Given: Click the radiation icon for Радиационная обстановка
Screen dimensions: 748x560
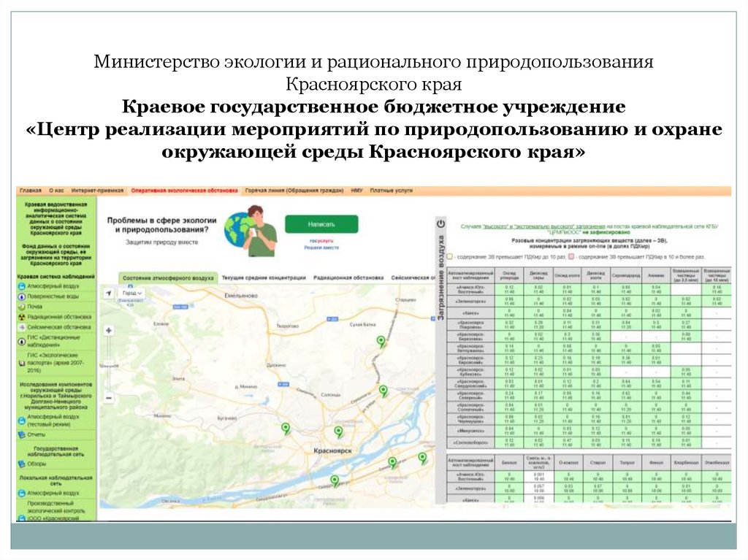Looking at the screenshot, I should pos(20,318).
